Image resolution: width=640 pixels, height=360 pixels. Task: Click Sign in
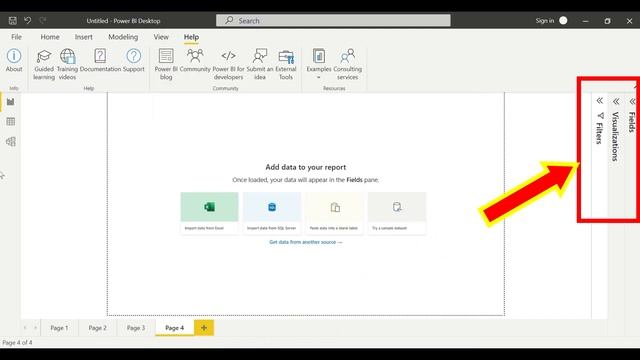point(544,20)
